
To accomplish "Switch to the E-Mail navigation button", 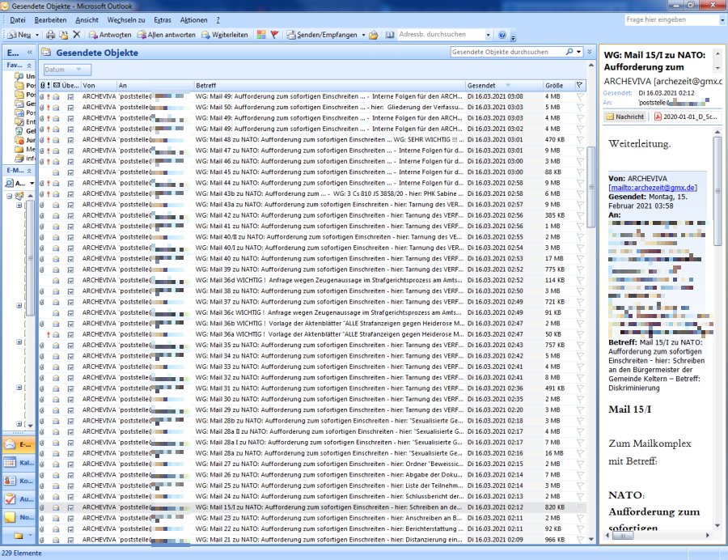I will click(18, 445).
